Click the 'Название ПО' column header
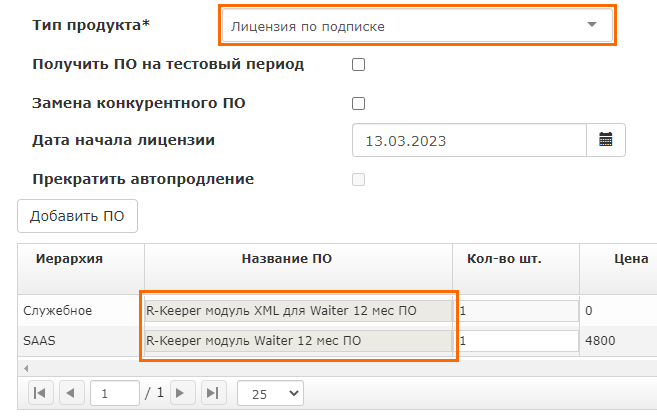657x418 pixels. click(286, 259)
